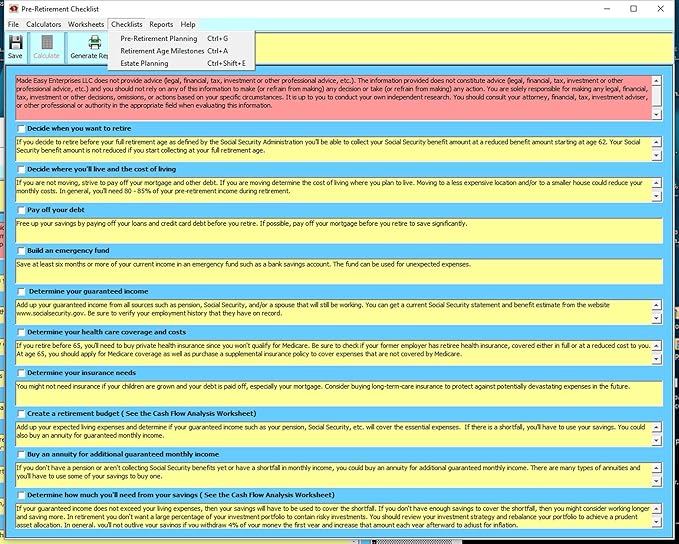Click the Generate Report printer icon
Image resolution: width=679 pixels, height=544 pixels.
pyautogui.click(x=94, y=43)
